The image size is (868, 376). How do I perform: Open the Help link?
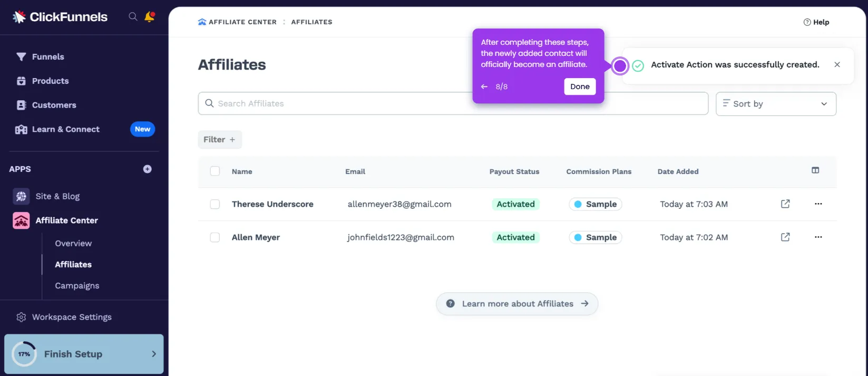[816, 22]
